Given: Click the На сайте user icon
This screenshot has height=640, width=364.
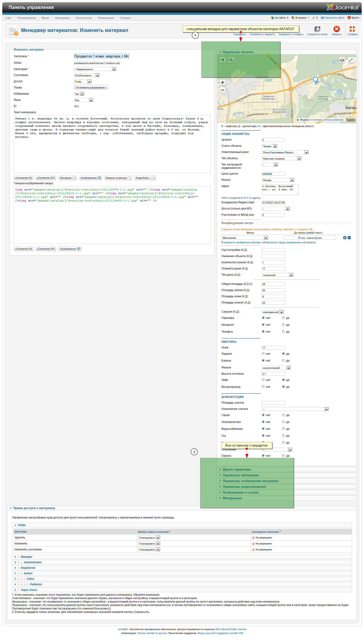Looking at the screenshot, I should [272, 17].
